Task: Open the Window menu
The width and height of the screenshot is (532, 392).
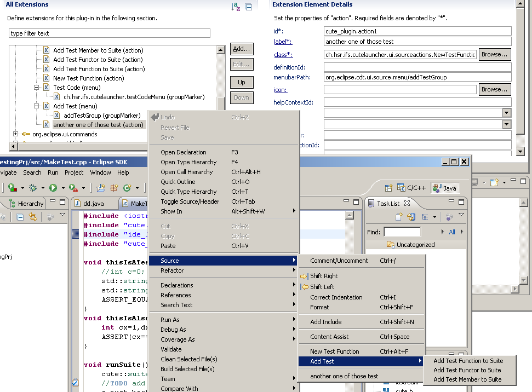Action: pos(100,172)
